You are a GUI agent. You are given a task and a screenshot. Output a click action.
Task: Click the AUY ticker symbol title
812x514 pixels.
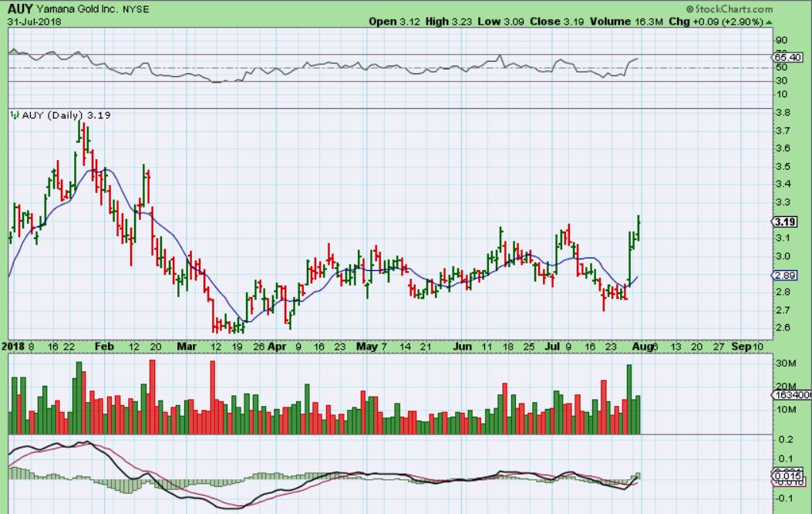(20, 8)
